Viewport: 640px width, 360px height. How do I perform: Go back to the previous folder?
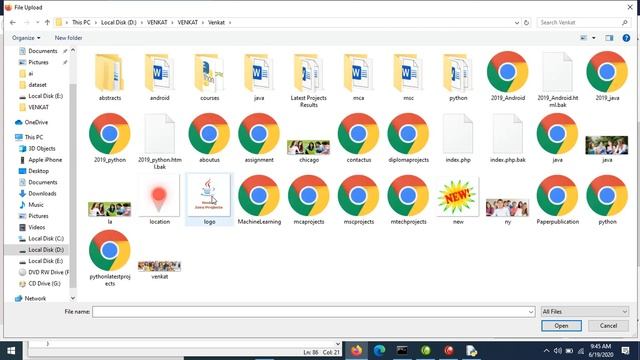(x=13, y=22)
